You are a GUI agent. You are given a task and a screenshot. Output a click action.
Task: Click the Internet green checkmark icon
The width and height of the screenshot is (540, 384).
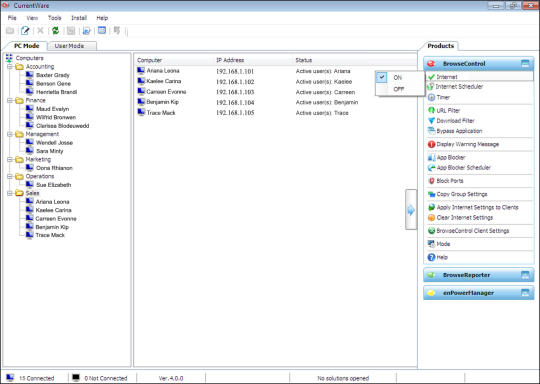pyautogui.click(x=431, y=77)
